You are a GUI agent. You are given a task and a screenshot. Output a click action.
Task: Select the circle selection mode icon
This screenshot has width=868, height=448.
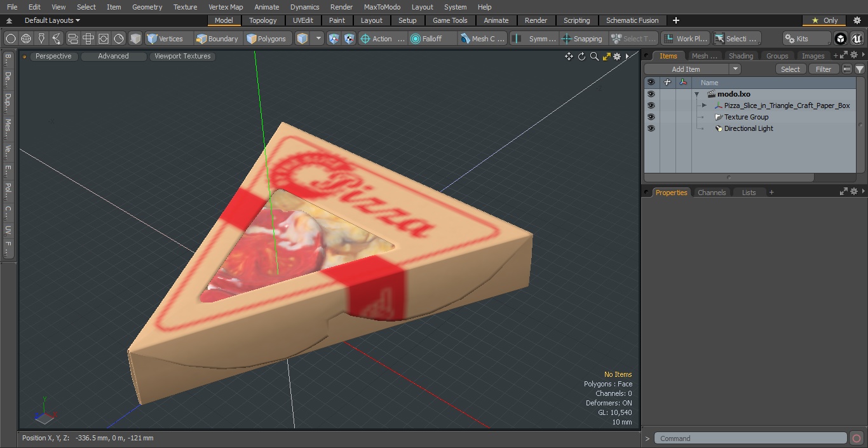[11, 39]
